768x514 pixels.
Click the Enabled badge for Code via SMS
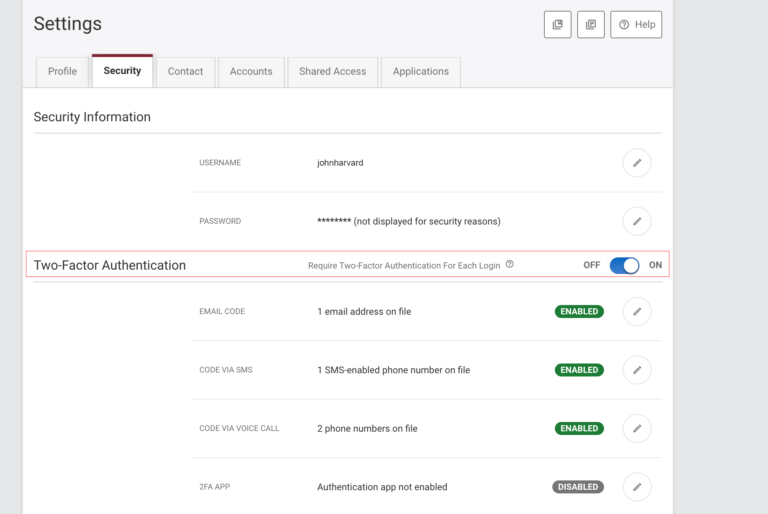click(x=579, y=370)
